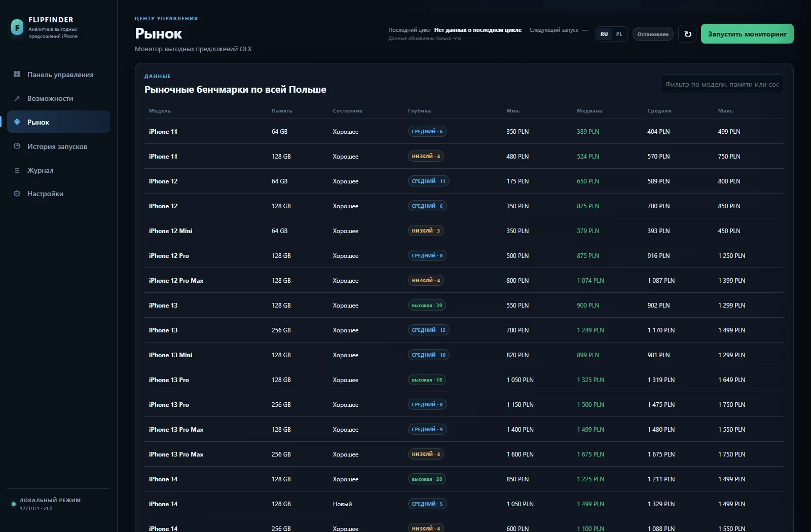Click the Журнал list icon
The width and height of the screenshot is (811, 532).
(17, 170)
